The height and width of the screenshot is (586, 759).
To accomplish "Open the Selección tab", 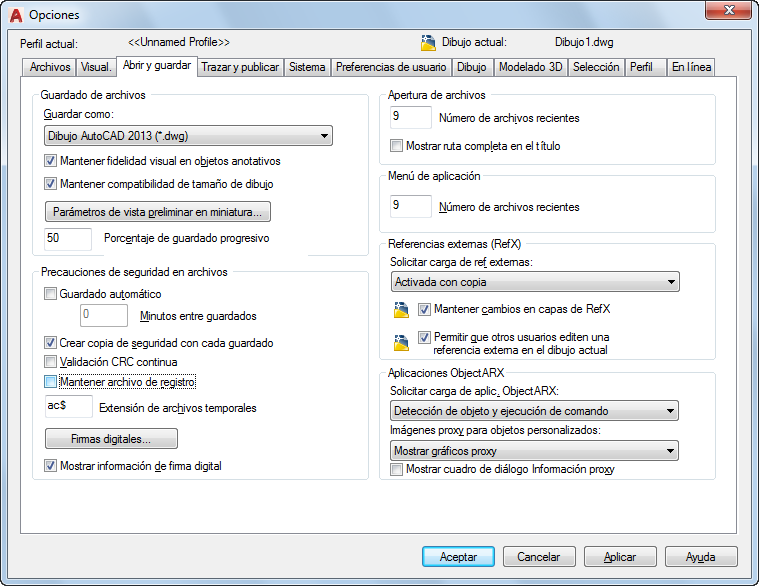I will coord(596,67).
